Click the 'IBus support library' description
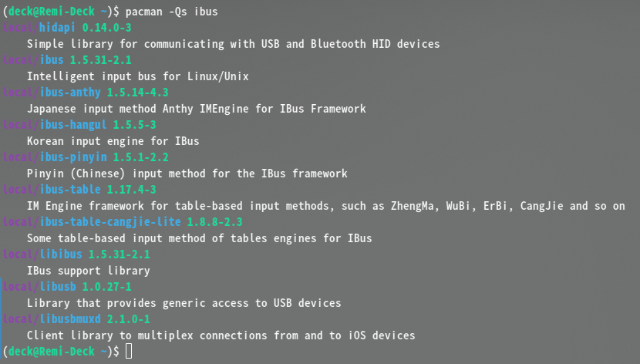 coord(89,271)
